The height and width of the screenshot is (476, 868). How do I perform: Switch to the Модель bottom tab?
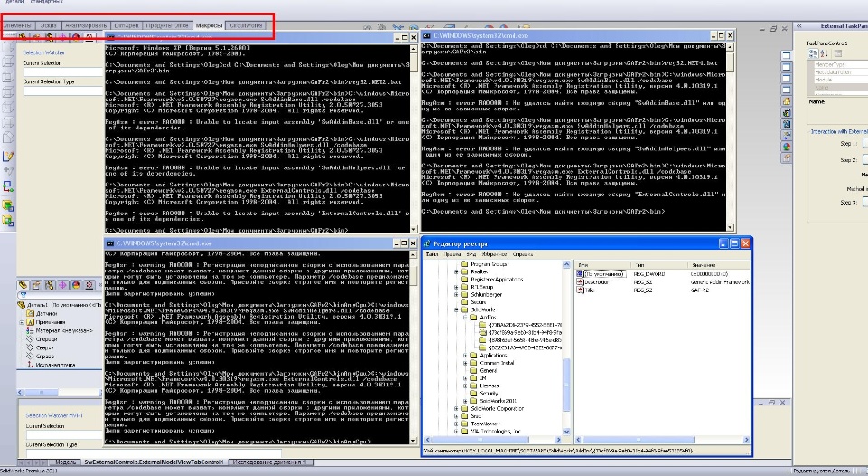click(x=65, y=462)
